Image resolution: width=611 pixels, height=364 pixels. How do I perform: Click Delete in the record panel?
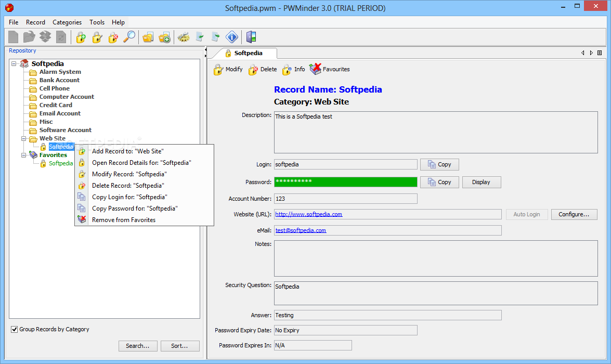coord(263,69)
